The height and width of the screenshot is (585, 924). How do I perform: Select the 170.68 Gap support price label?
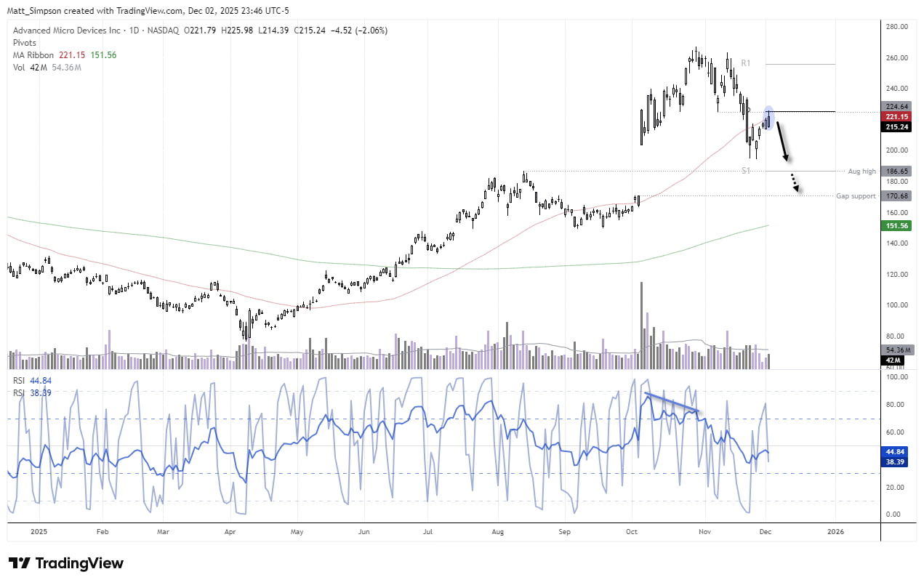[x=896, y=195]
